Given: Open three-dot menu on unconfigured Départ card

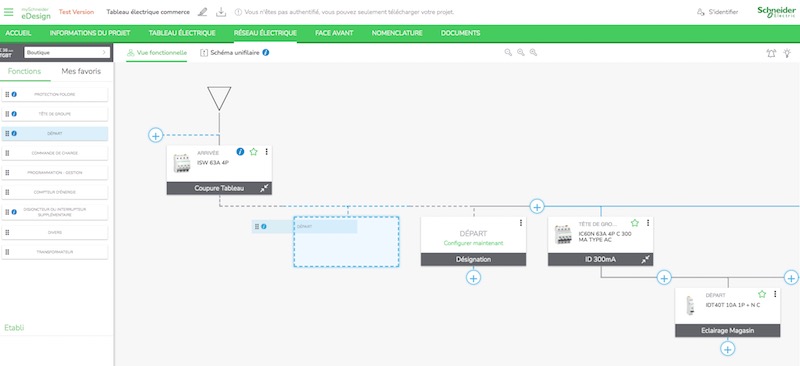Looking at the screenshot, I should (x=520, y=223).
